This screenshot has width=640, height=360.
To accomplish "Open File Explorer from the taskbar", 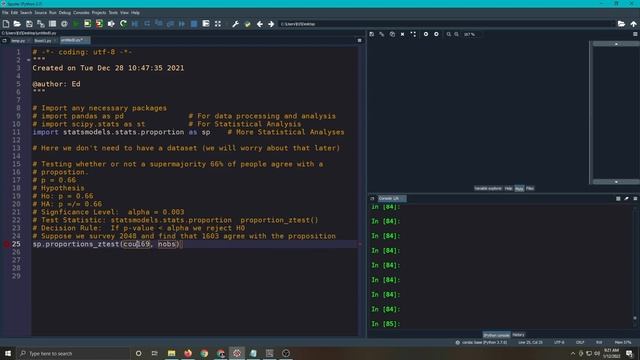I will [x=171, y=353].
